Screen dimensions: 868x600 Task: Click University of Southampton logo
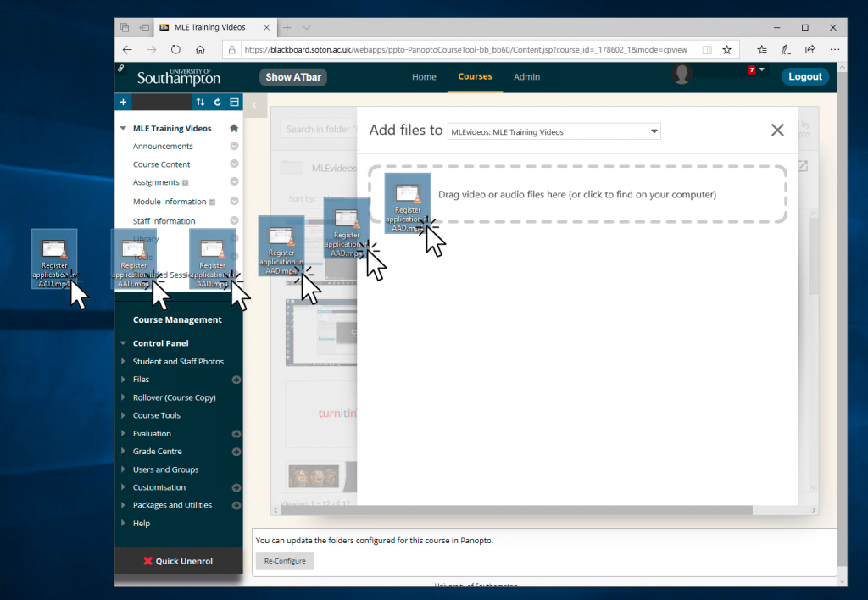tap(179, 77)
